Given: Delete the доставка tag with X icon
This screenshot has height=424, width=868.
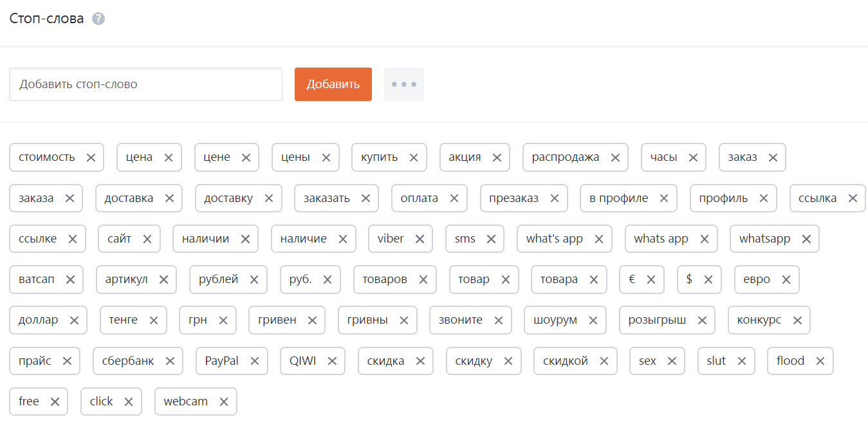Looking at the screenshot, I should coord(169,198).
